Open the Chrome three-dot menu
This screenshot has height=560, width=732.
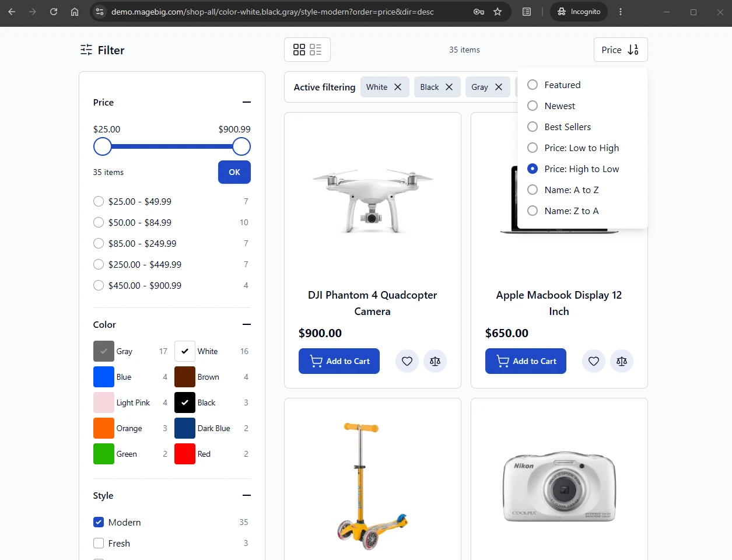[x=621, y=12]
